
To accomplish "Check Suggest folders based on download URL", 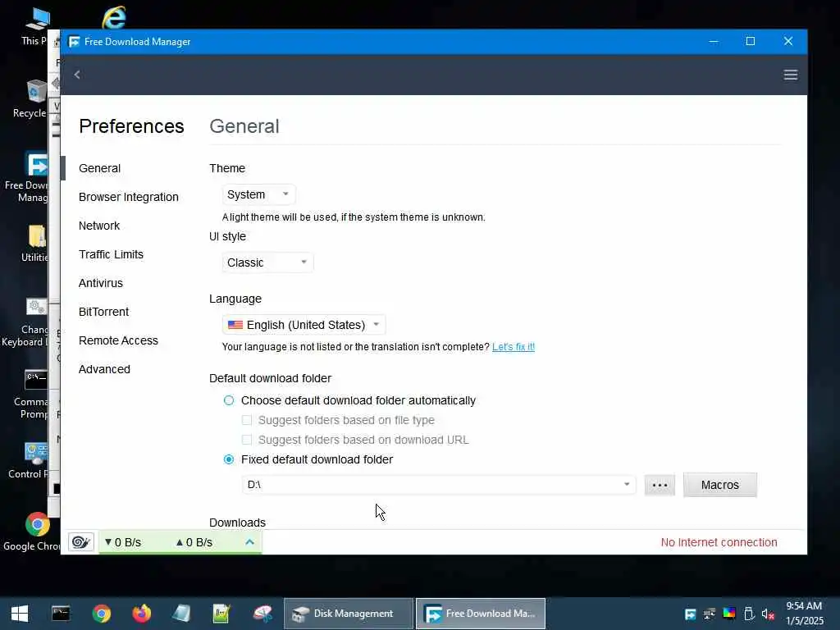I will point(247,440).
